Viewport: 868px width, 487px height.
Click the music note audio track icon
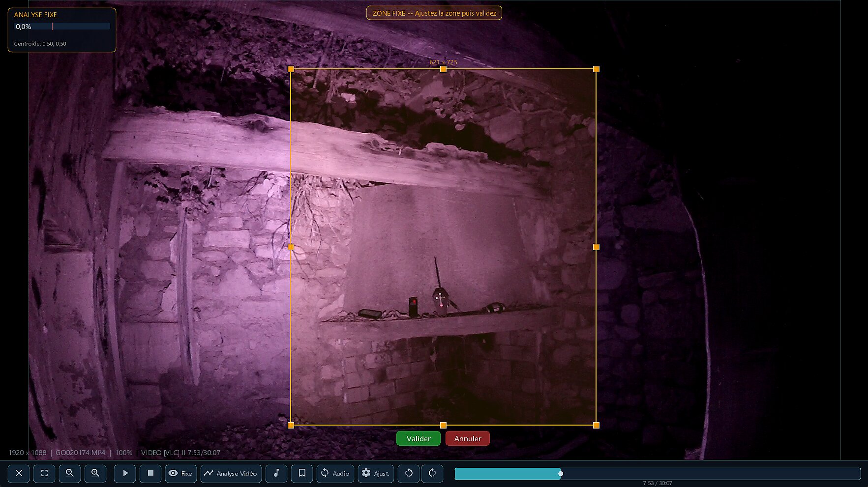[276, 473]
